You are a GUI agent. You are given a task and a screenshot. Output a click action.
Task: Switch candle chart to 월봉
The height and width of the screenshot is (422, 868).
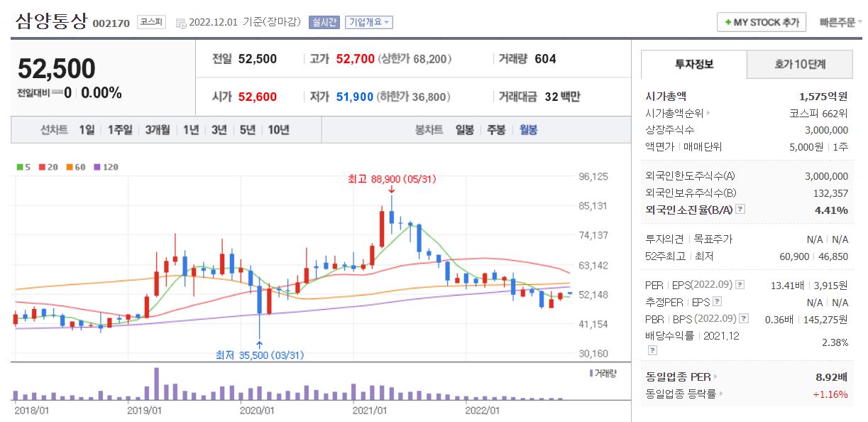pos(528,129)
